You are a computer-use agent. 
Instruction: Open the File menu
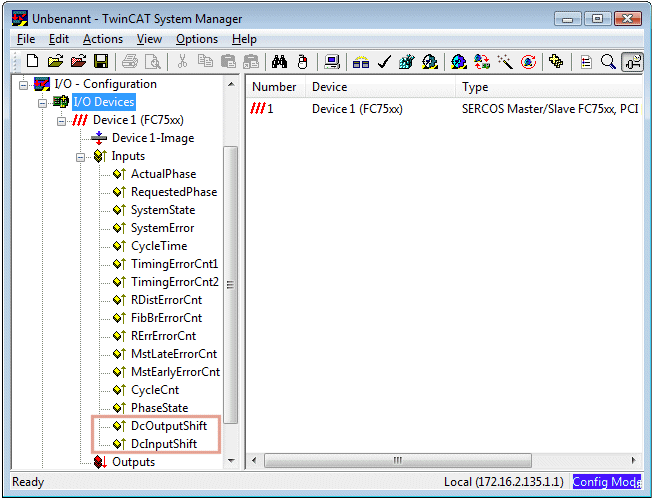(26, 39)
